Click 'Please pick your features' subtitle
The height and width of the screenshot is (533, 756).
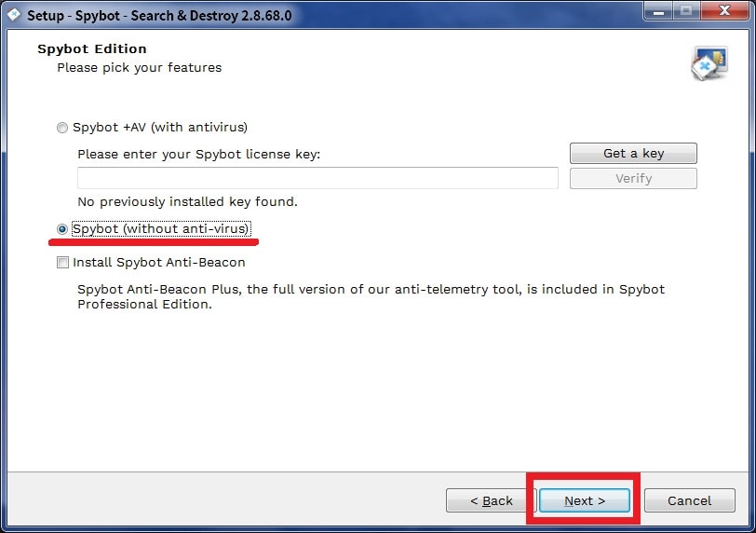pos(140,67)
